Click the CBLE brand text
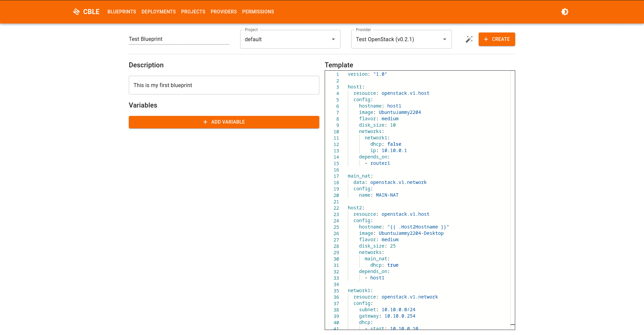The image size is (644, 335). 91,12
